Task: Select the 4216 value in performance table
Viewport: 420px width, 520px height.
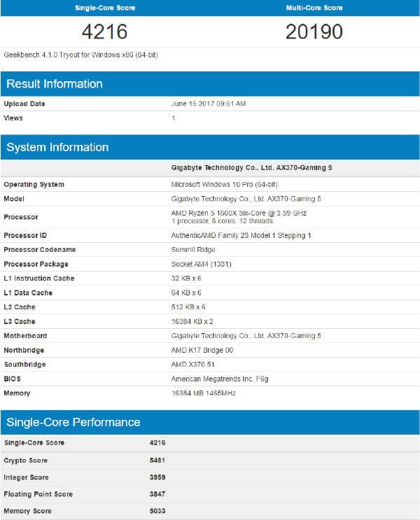Action: [x=157, y=443]
